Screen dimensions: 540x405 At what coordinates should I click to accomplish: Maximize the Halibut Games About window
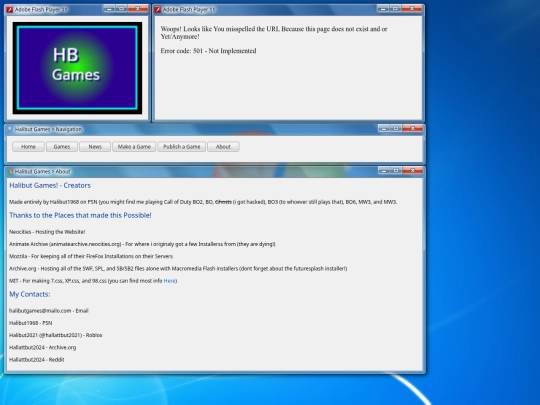[x=396, y=170]
